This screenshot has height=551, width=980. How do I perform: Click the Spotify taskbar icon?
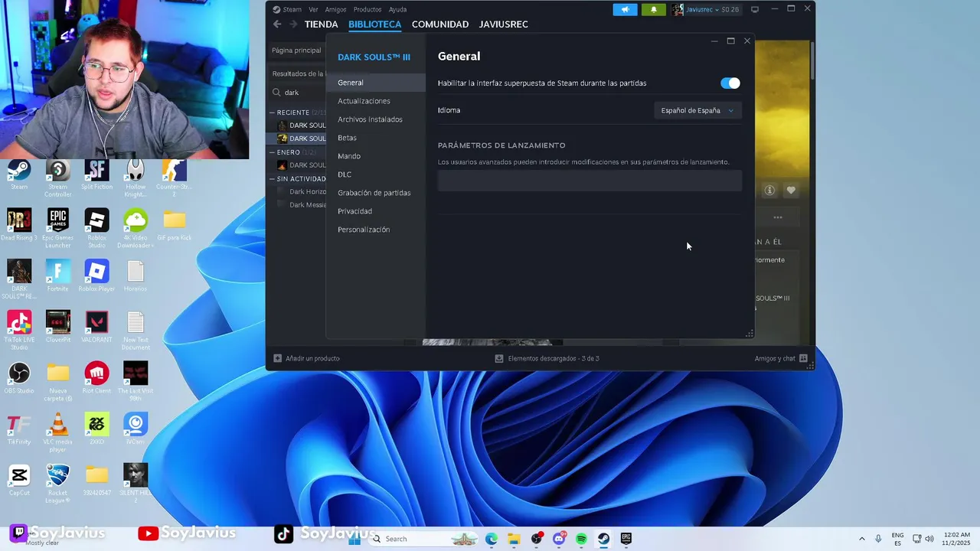(x=581, y=539)
